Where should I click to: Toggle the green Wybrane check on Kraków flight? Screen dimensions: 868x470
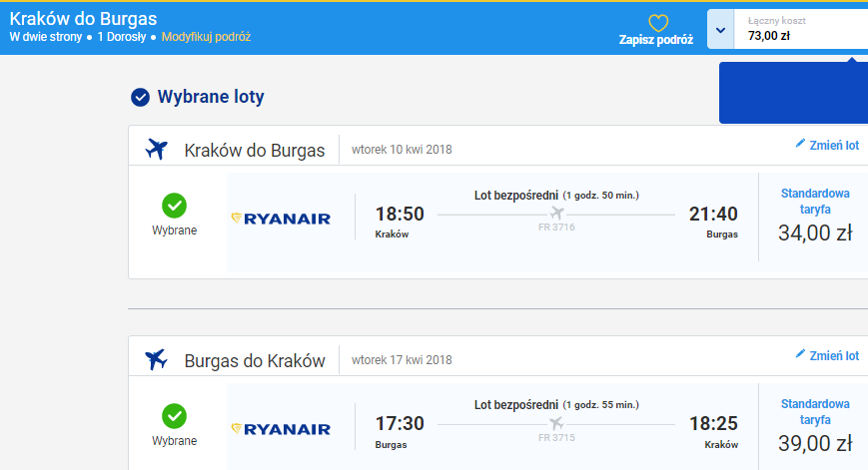[x=175, y=206]
